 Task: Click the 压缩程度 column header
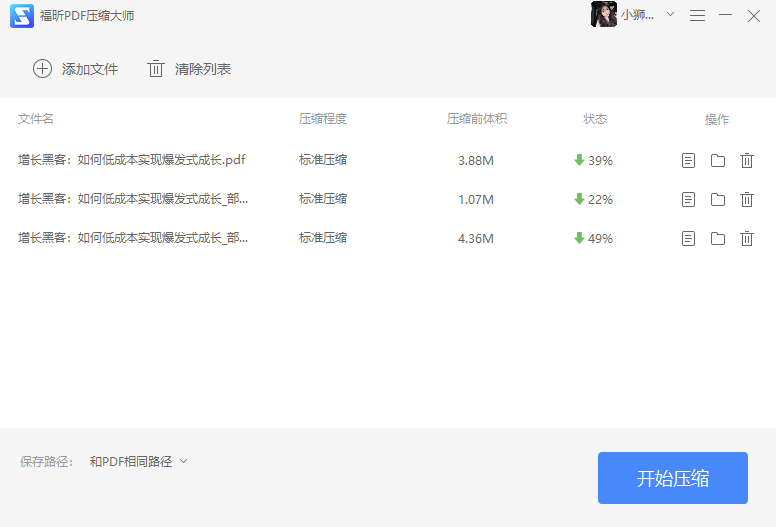pyautogui.click(x=323, y=119)
